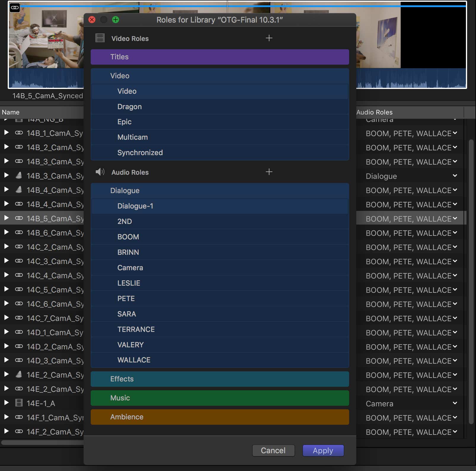The image size is (476, 471).
Task: Add a new audio role with plus icon
Action: pos(269,172)
